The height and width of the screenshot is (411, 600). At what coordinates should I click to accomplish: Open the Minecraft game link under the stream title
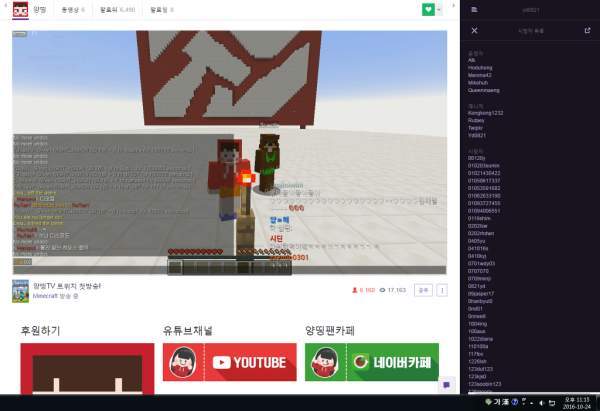tap(45, 296)
